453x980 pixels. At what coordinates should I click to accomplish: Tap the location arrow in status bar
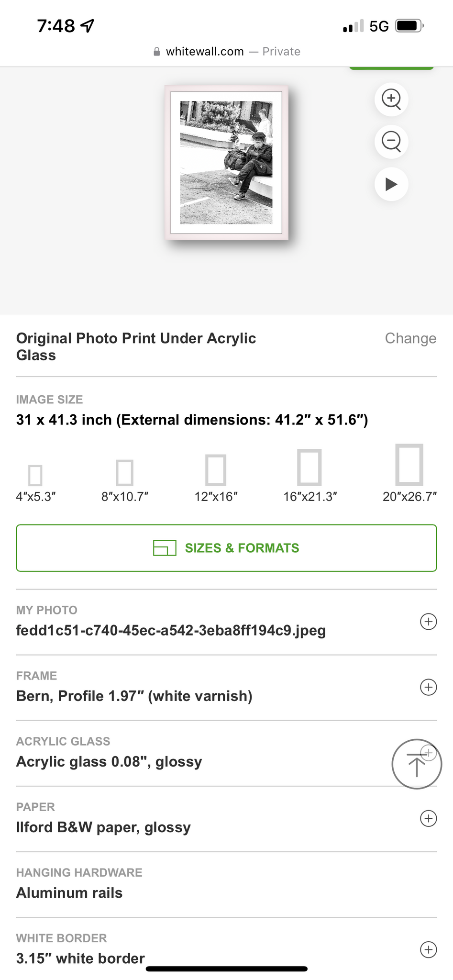pos(88,26)
